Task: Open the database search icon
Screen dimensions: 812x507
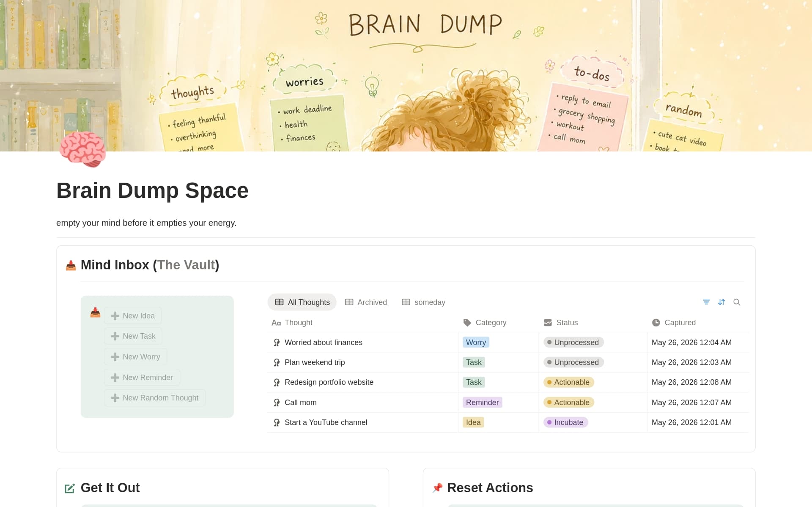Action: tap(737, 302)
